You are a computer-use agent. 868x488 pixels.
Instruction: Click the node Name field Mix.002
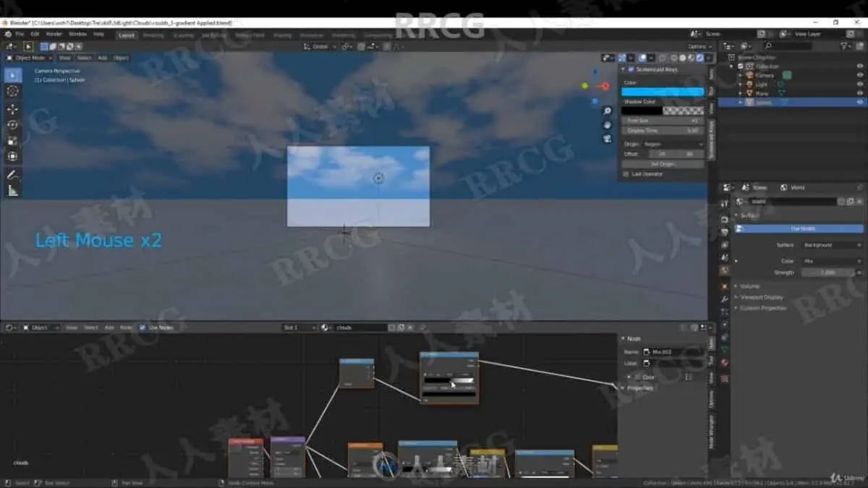click(673, 351)
